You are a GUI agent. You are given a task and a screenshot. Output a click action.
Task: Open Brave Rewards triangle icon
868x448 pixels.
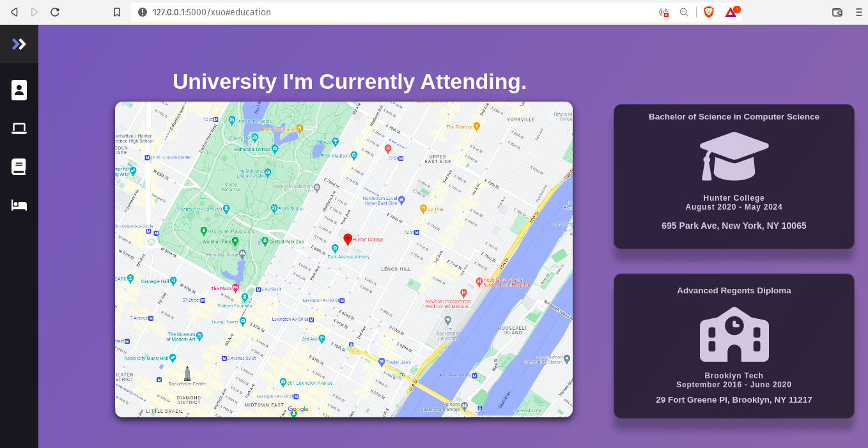[x=731, y=12]
